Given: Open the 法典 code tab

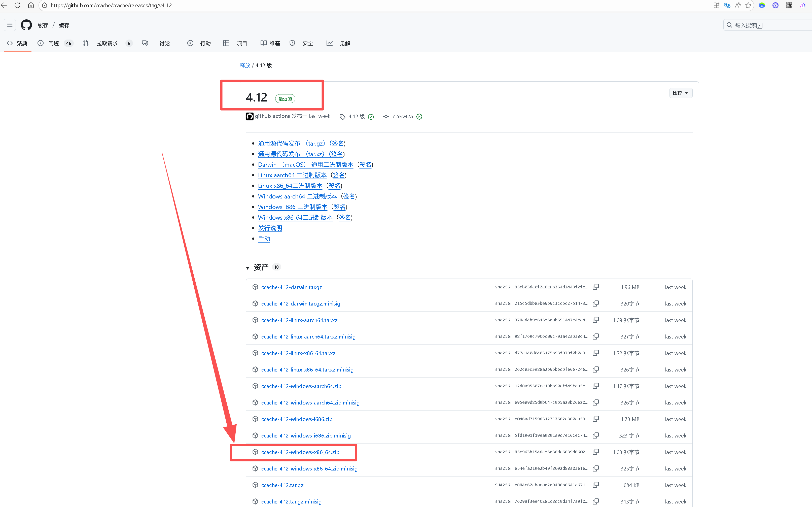Looking at the screenshot, I should tap(17, 43).
